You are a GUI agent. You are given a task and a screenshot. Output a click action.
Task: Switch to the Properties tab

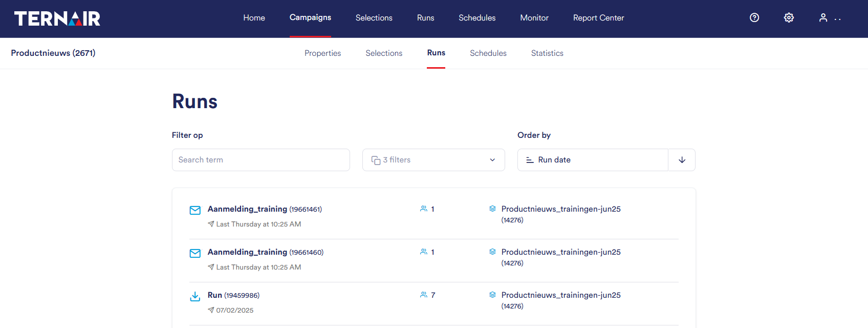click(322, 53)
